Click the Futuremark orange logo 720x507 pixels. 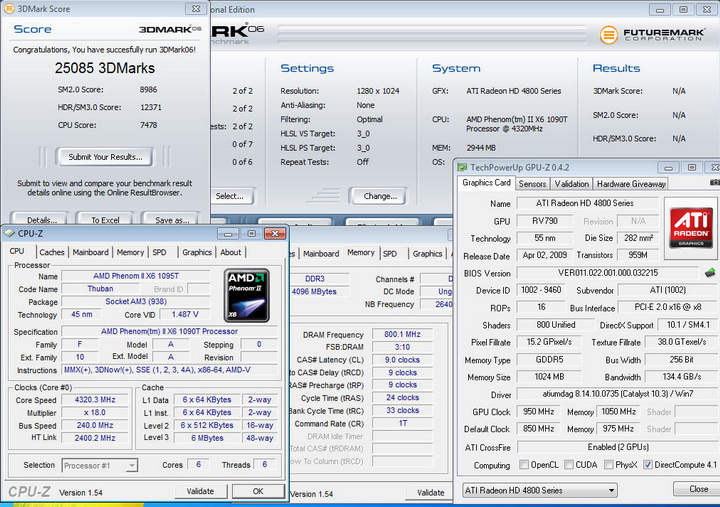click(x=609, y=34)
